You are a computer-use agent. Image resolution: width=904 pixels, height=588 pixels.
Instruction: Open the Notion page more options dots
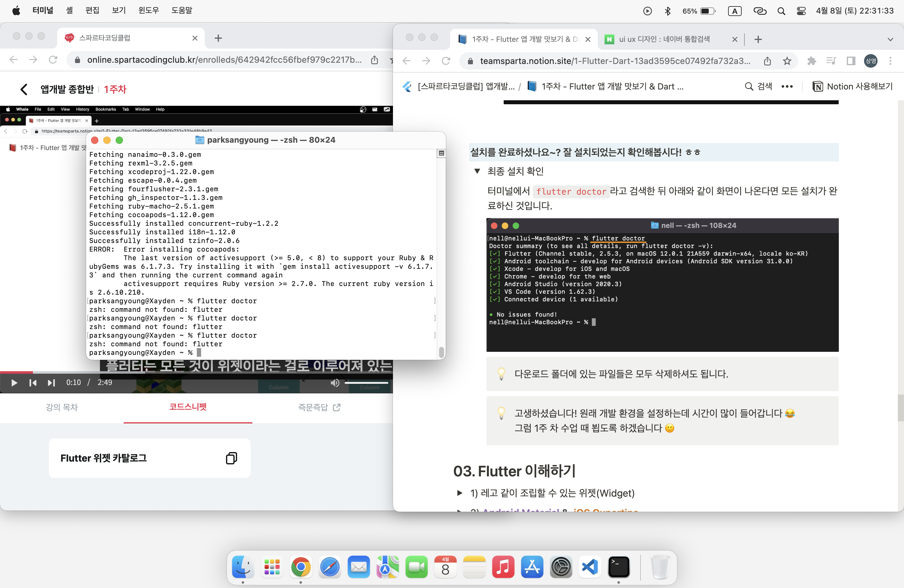[x=787, y=87]
